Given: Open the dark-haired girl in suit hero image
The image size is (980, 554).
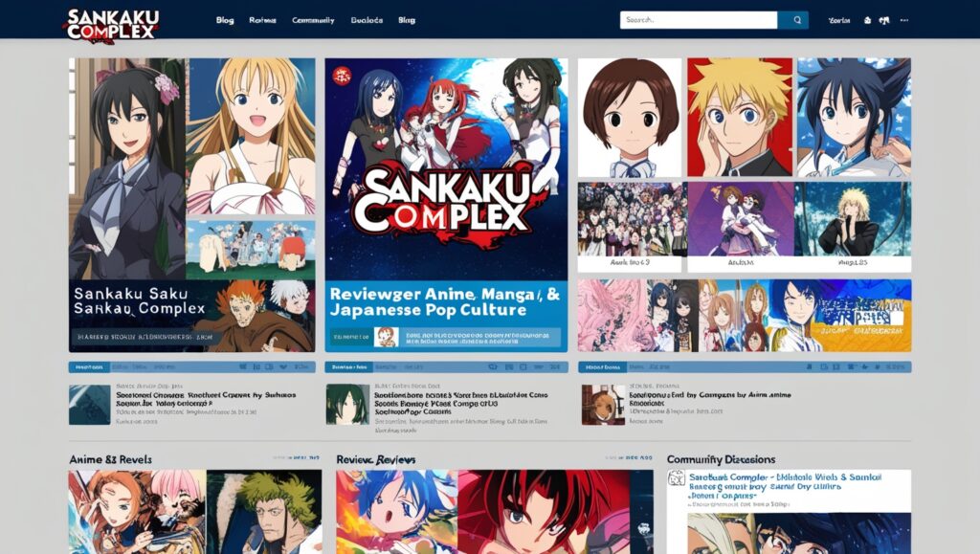Looking at the screenshot, I should pos(127,168).
